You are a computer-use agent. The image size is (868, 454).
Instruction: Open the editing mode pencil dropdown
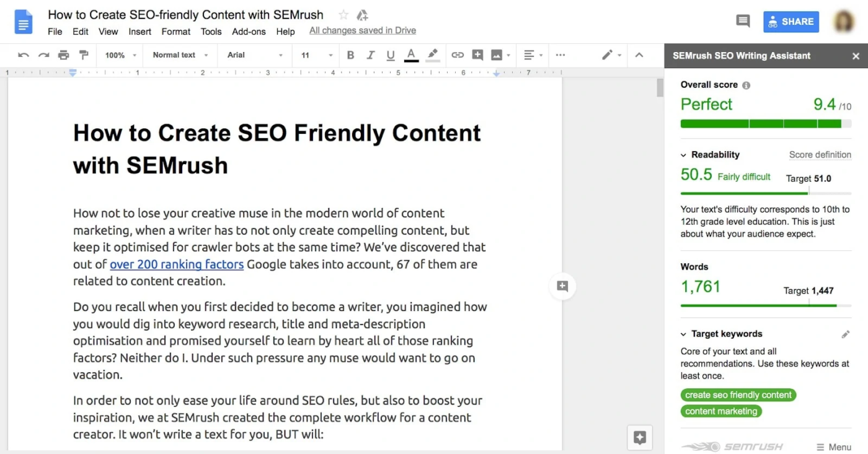point(611,55)
